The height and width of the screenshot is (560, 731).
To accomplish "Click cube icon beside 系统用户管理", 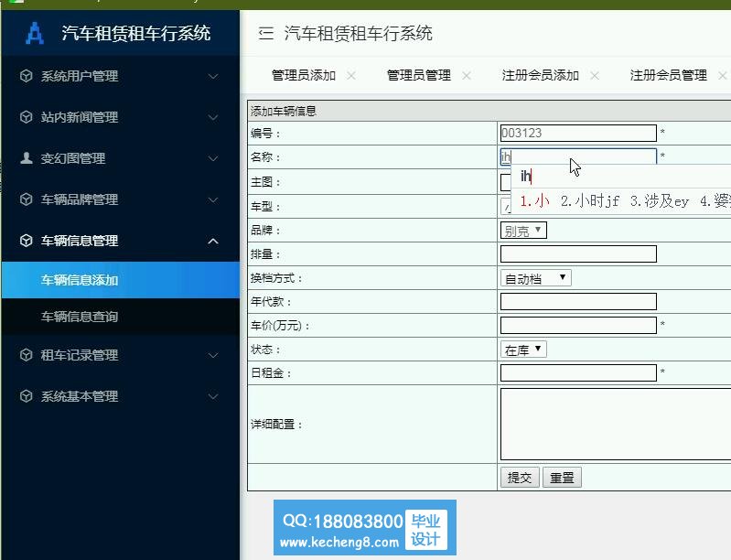I will tap(27, 76).
